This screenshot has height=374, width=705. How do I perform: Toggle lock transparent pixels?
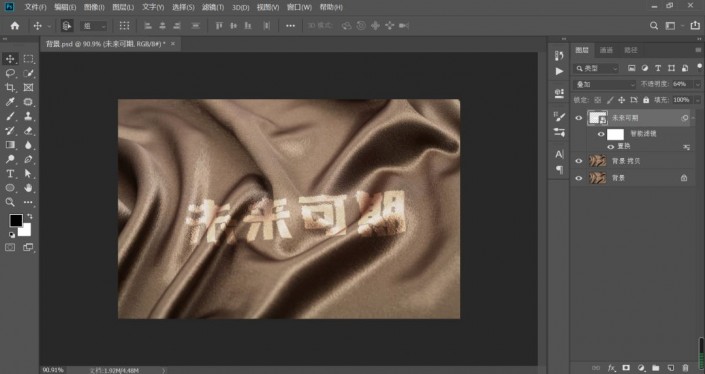[598, 100]
